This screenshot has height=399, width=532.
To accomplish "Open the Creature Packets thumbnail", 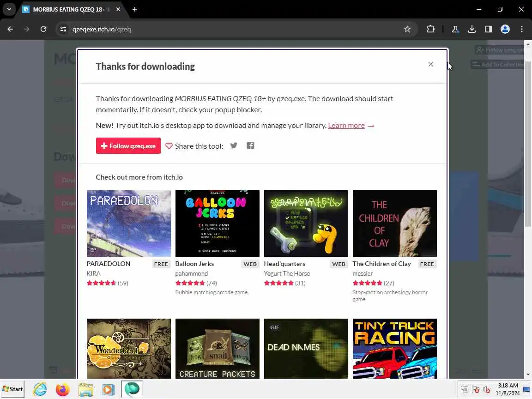I will 217,349.
